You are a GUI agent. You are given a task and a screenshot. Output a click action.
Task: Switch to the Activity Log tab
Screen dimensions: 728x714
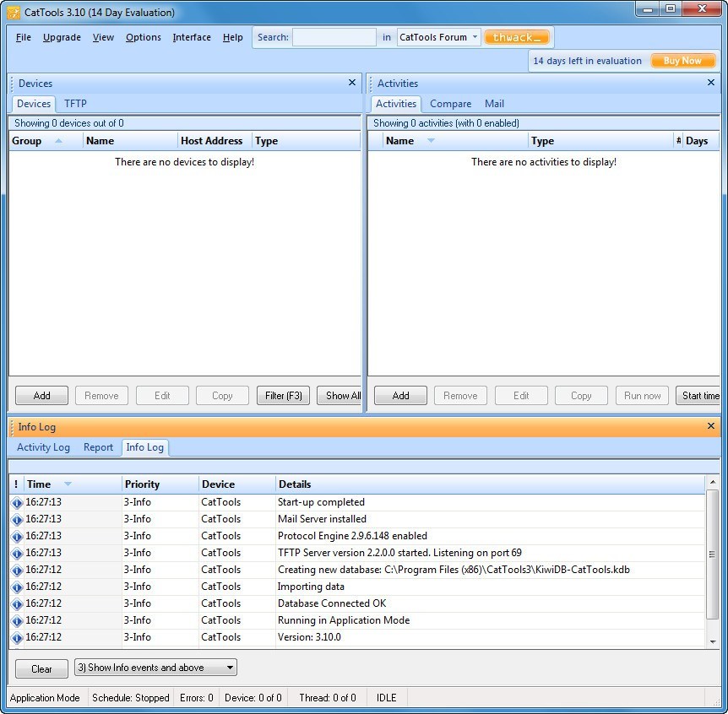(43, 447)
